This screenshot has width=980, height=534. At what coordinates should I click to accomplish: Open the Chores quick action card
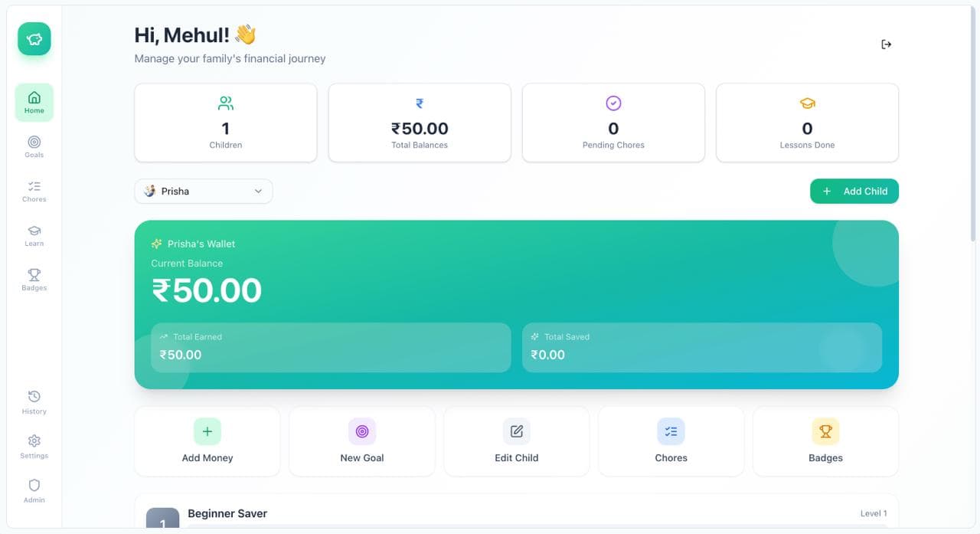[x=671, y=441]
